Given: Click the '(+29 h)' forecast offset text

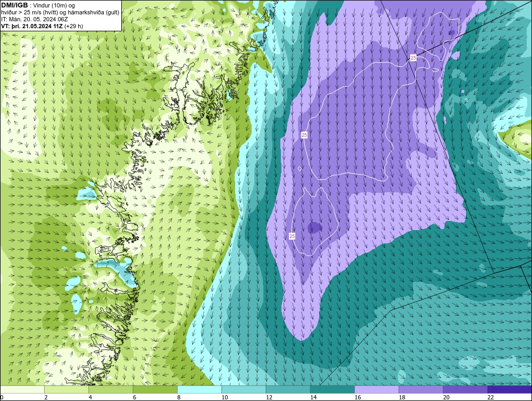Looking at the screenshot, I should 73,26.
